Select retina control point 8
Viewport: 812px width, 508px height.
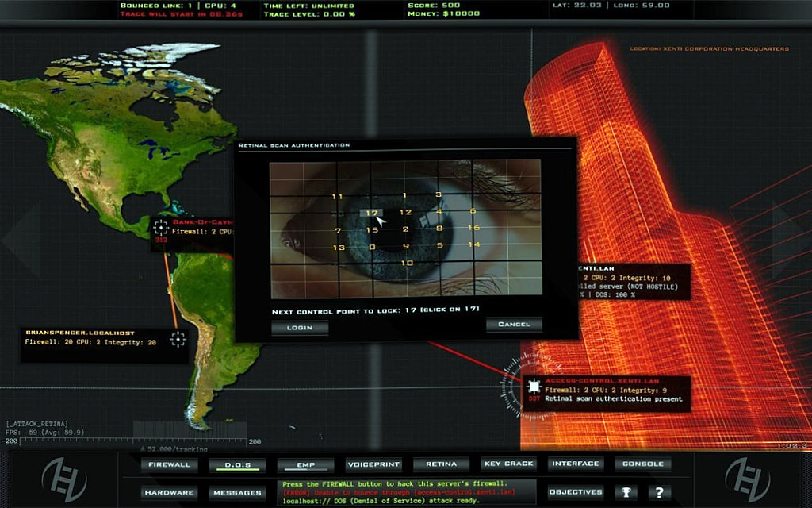(439, 228)
